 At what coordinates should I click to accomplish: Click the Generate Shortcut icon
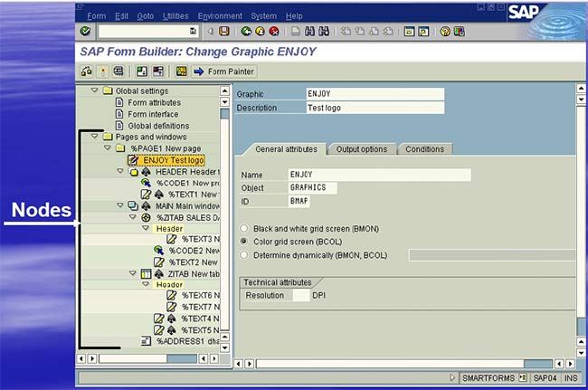[423, 32]
